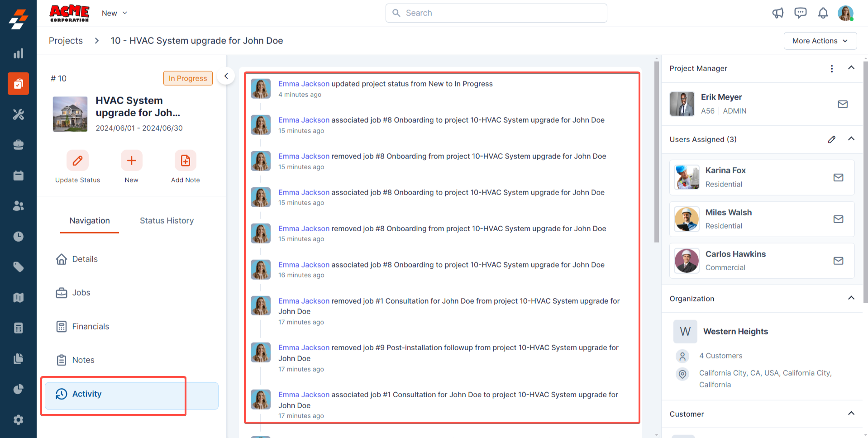Open the announcements megaphone icon

coord(778,13)
